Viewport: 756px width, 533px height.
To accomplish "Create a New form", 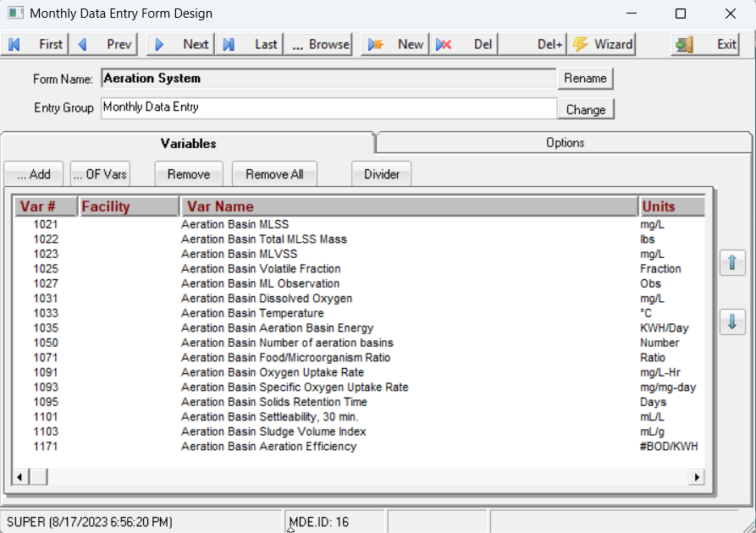I will (396, 44).
